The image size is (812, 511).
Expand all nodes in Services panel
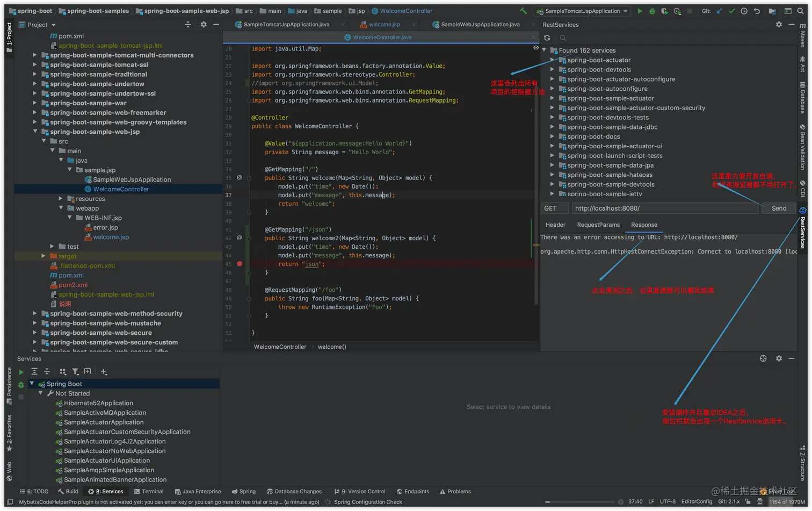tap(34, 371)
